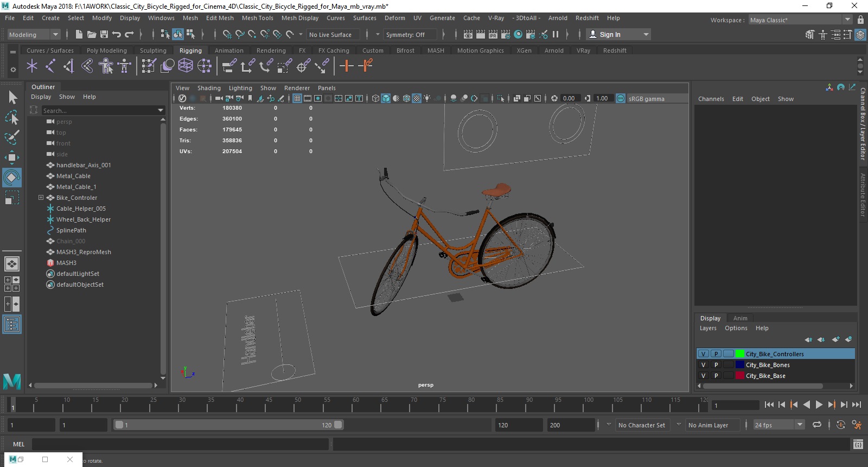Click the Outliner Show menu
Image resolution: width=868 pixels, height=467 pixels.
tap(67, 97)
